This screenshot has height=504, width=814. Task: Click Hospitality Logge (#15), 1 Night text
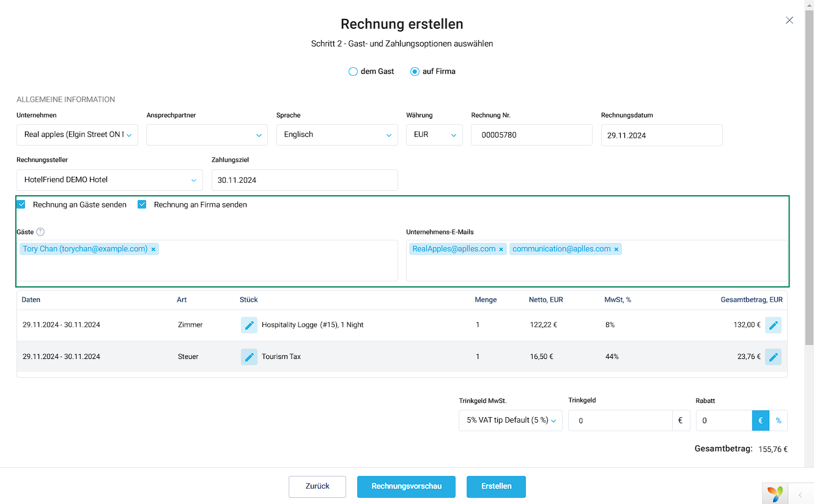pyautogui.click(x=313, y=325)
